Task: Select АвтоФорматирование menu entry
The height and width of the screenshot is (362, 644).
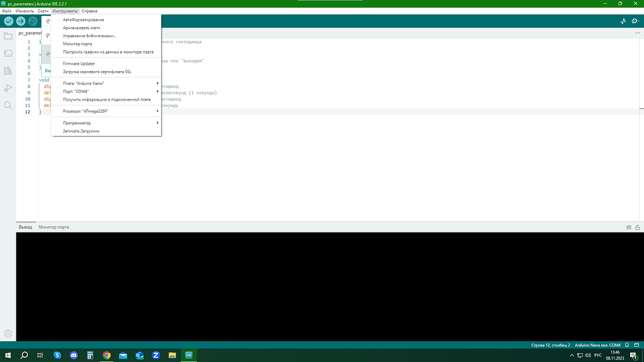Action: click(x=84, y=20)
